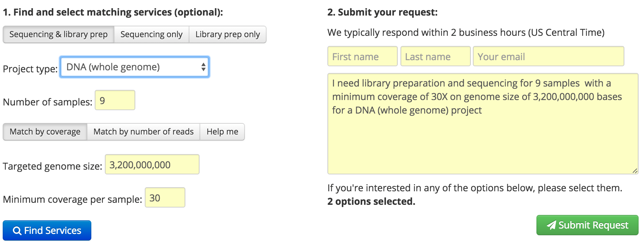644x244 pixels.
Task: Click the paper plane icon on Submit Request
Action: 552,225
